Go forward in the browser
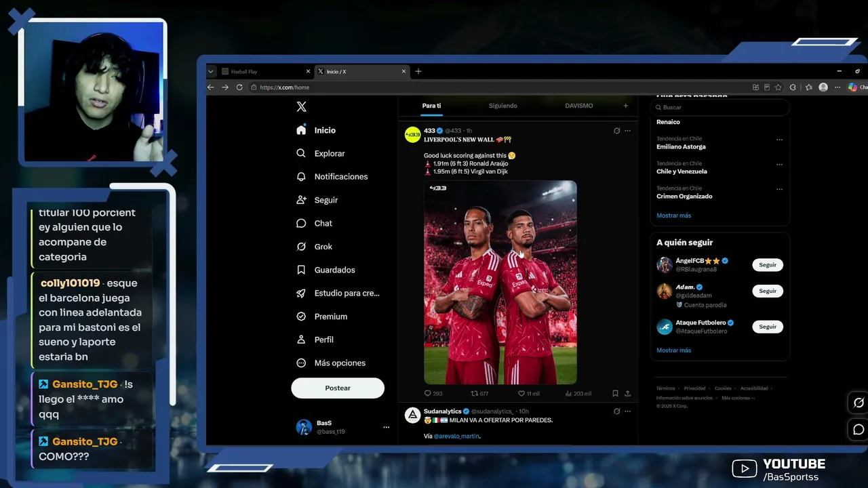This screenshot has height=488, width=868. [225, 87]
